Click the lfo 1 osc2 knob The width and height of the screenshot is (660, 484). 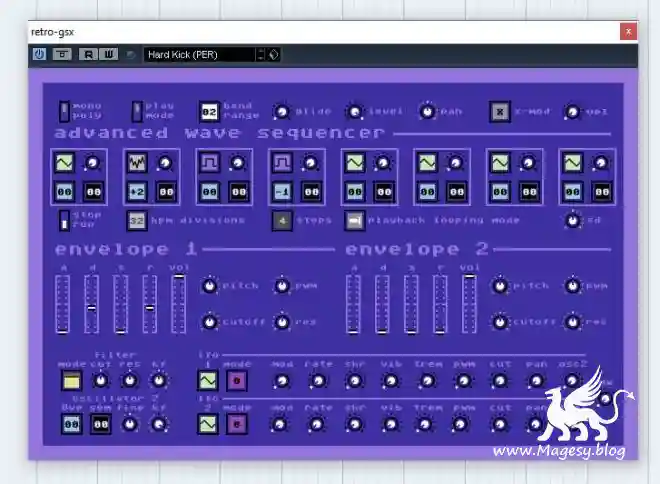coord(572,381)
